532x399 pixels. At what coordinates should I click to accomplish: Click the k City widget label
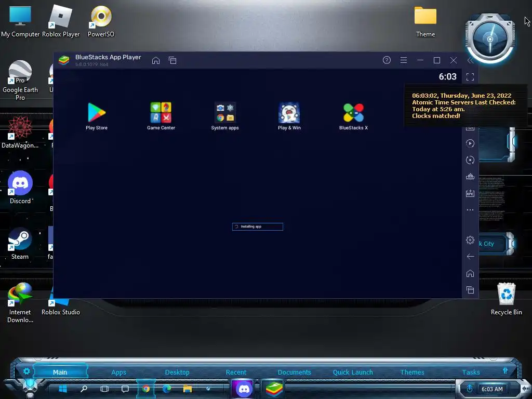click(486, 244)
